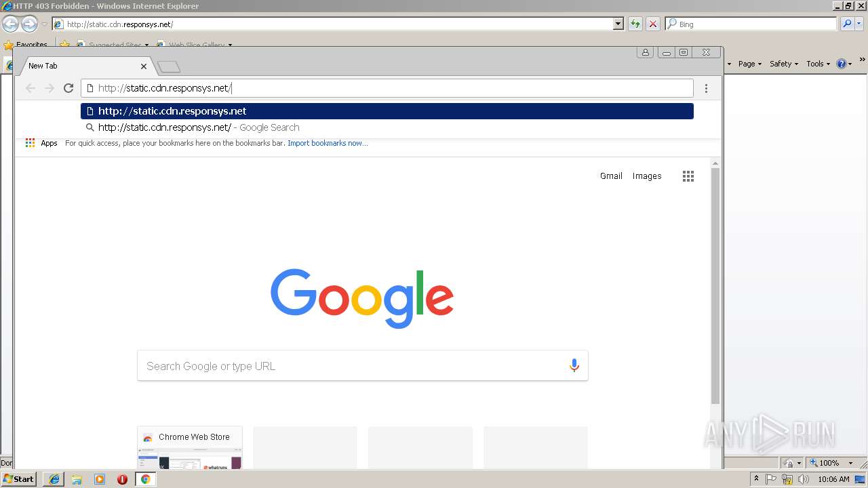Click the 10:06 AM taskbar clock

[x=833, y=479]
